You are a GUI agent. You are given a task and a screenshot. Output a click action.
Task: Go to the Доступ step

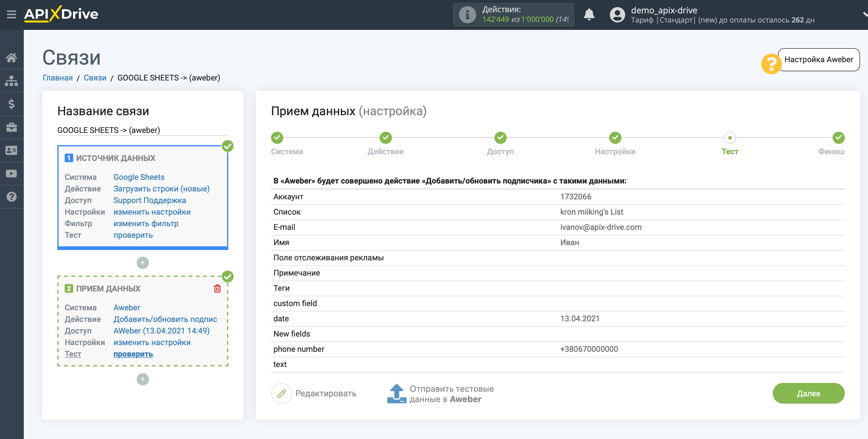(500, 137)
